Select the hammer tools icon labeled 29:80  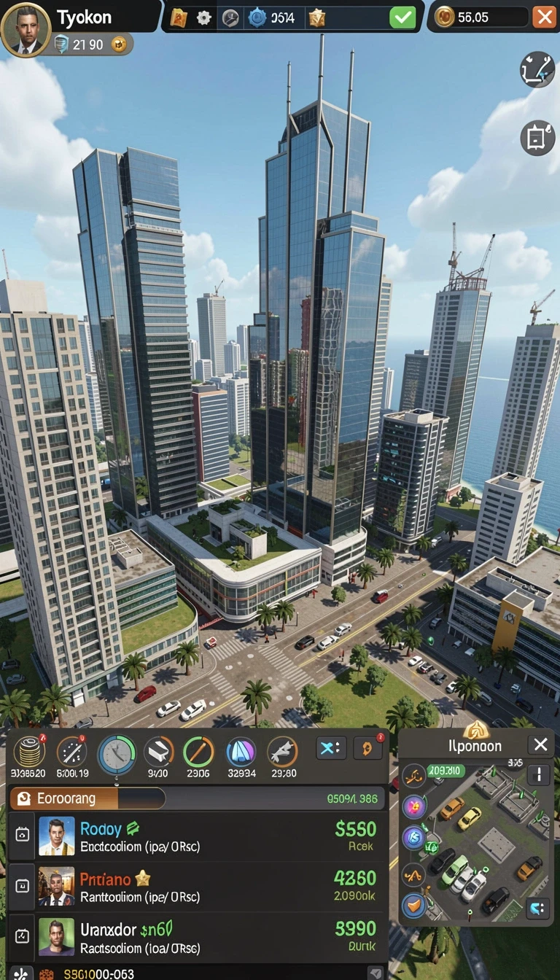coord(282,751)
